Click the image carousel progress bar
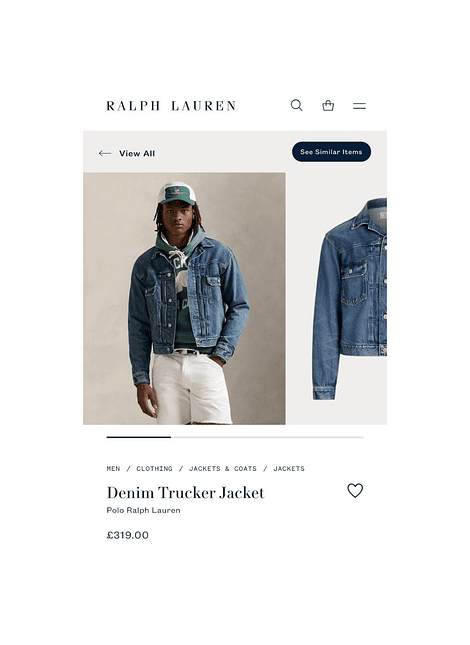The width and height of the screenshot is (470, 645). pos(235,437)
